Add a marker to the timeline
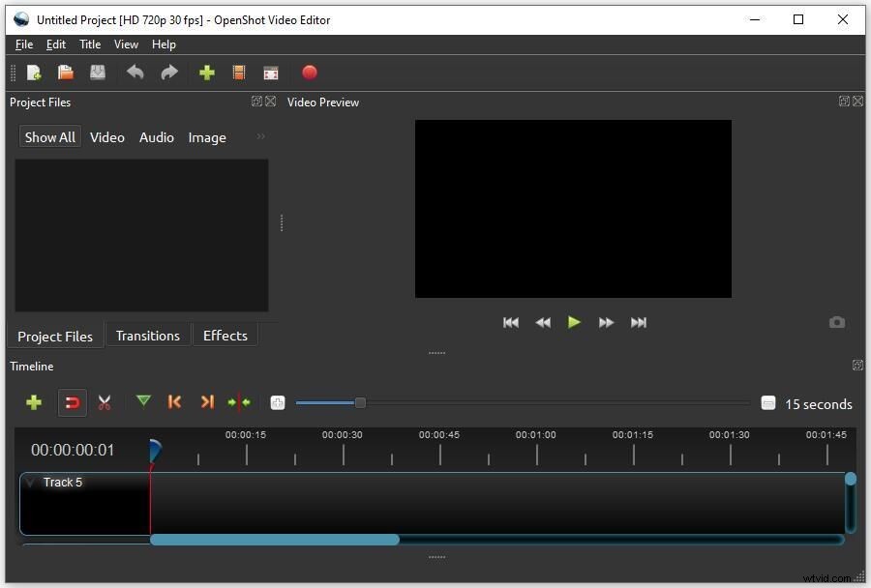The height and width of the screenshot is (588, 871). pyautogui.click(x=143, y=402)
